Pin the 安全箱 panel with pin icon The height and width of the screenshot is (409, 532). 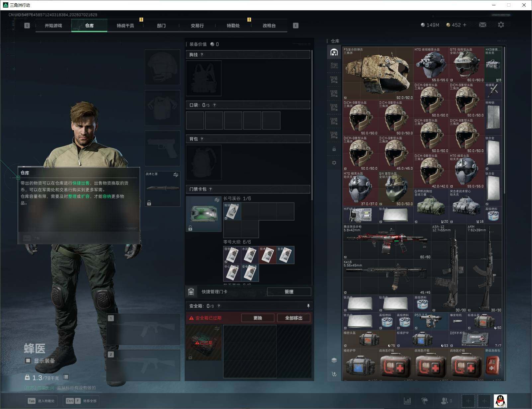tap(308, 306)
